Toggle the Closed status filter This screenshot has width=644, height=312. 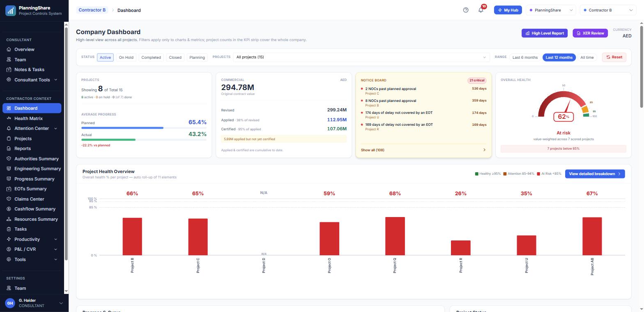(175, 57)
